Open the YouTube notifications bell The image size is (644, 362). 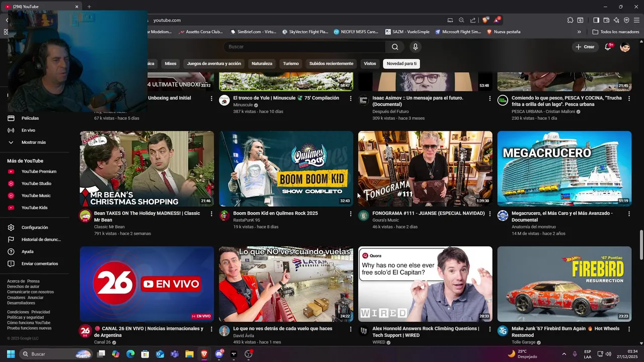[x=608, y=47]
